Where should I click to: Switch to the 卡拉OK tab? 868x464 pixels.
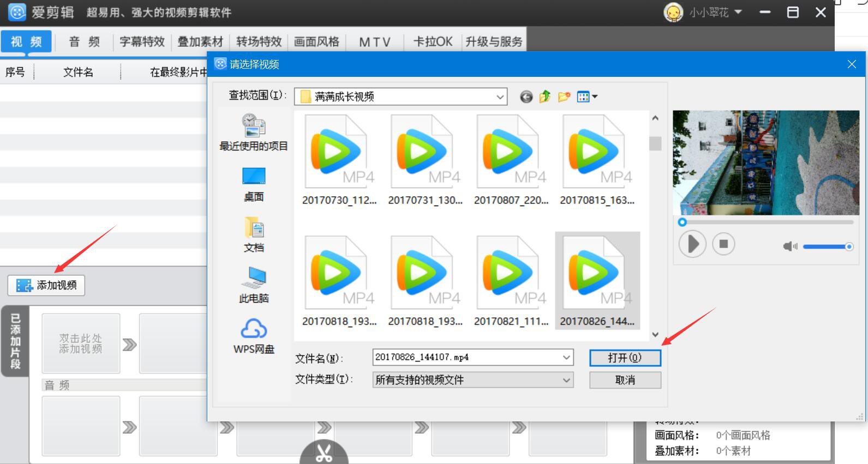[x=433, y=41]
